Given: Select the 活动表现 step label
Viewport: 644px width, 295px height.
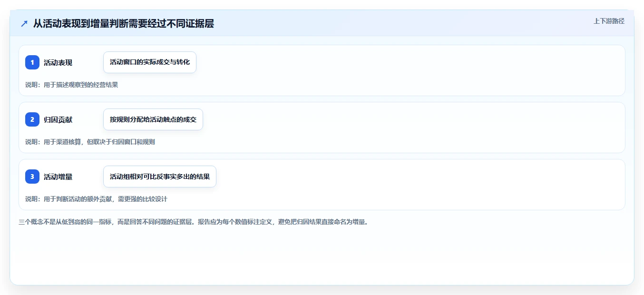Looking at the screenshot, I should (58, 63).
